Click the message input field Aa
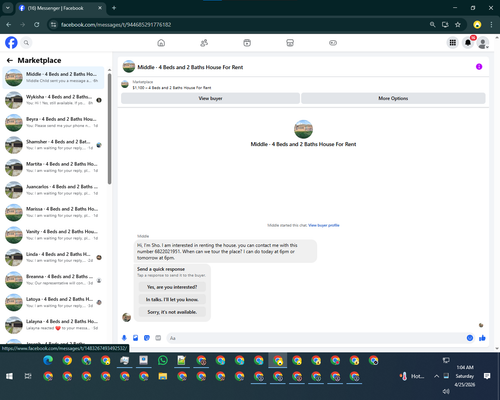 point(317,338)
